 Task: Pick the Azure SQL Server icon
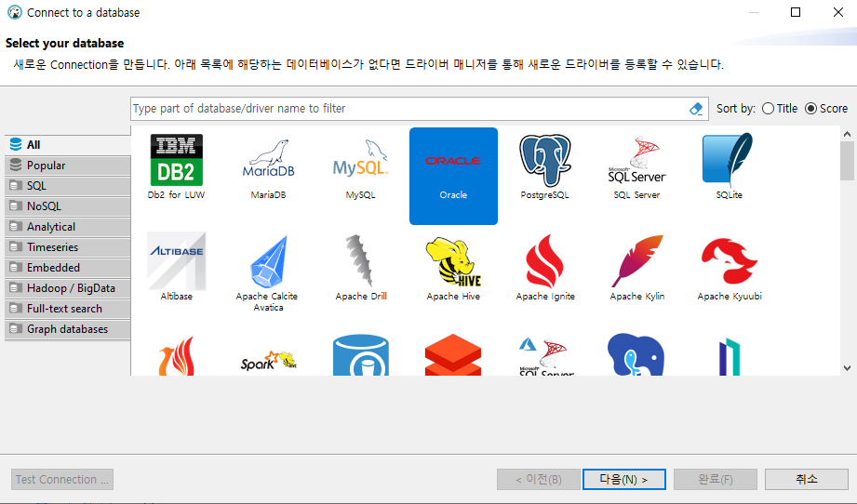(x=545, y=355)
